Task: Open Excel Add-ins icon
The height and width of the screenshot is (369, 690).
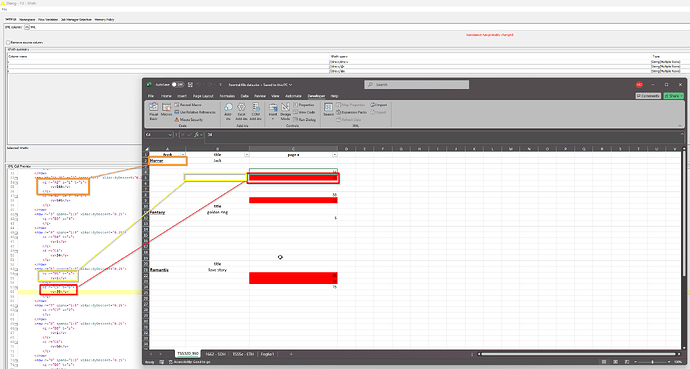Action: click(241, 111)
